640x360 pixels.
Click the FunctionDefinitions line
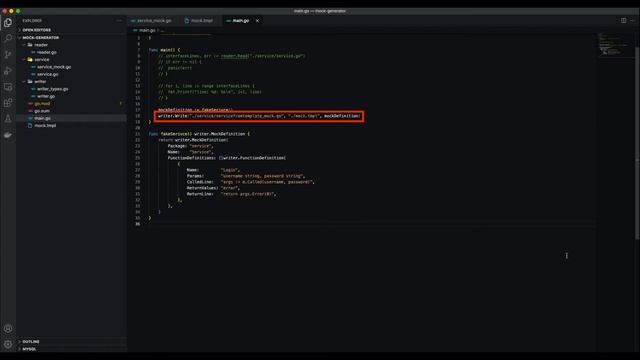click(227, 158)
